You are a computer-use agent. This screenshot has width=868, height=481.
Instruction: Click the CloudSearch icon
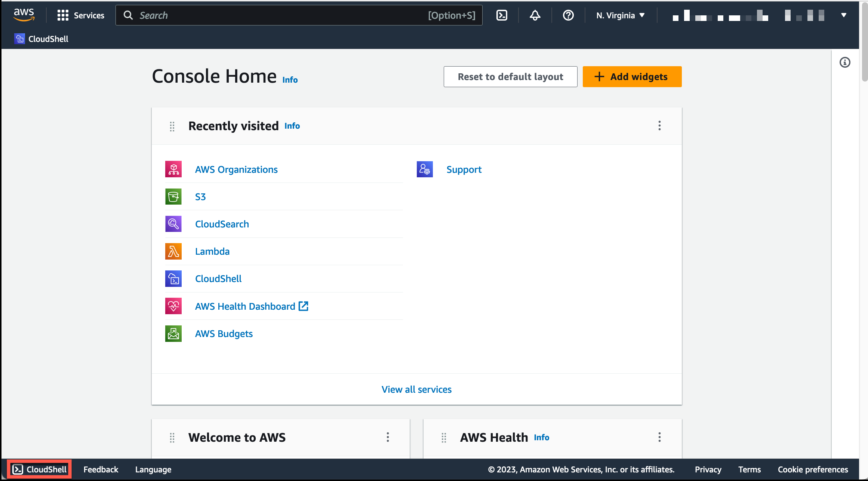coord(173,224)
